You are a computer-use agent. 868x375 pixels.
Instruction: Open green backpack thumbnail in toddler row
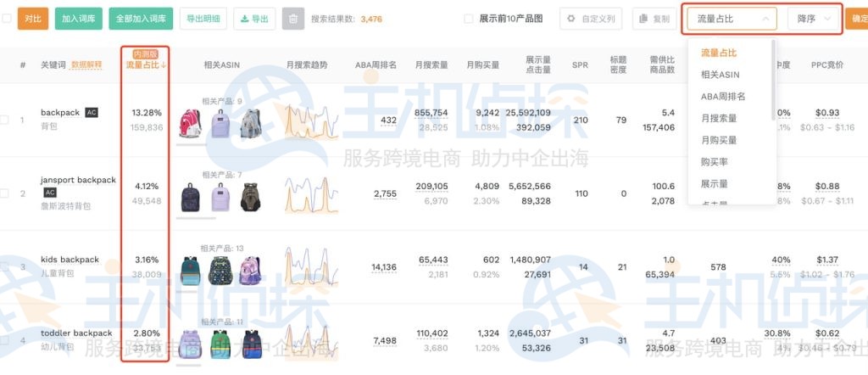pos(220,344)
